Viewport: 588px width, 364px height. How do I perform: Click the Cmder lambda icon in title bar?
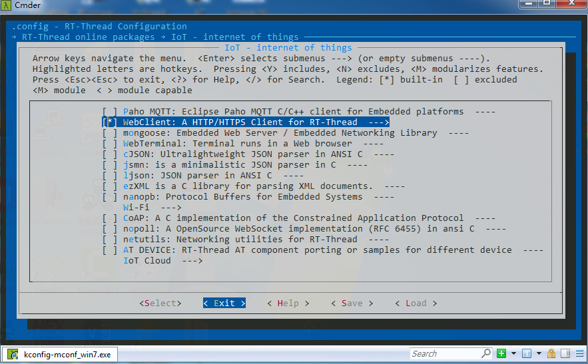click(x=6, y=5)
